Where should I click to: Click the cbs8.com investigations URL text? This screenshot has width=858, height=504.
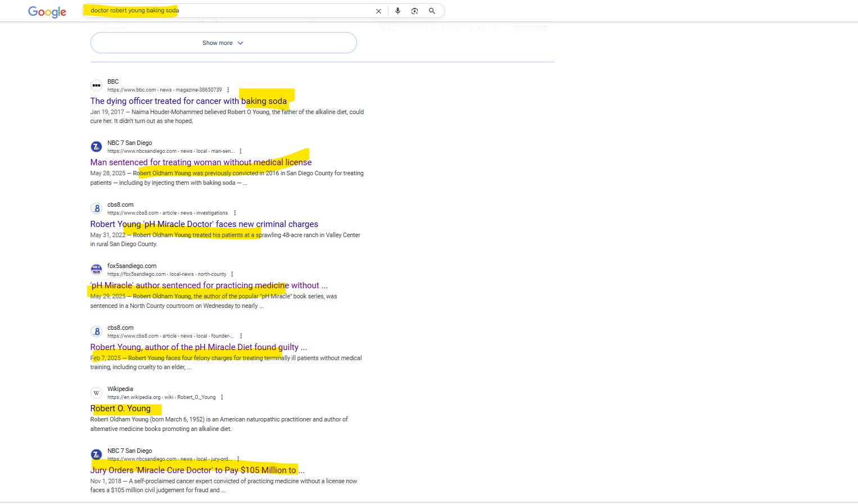168,213
